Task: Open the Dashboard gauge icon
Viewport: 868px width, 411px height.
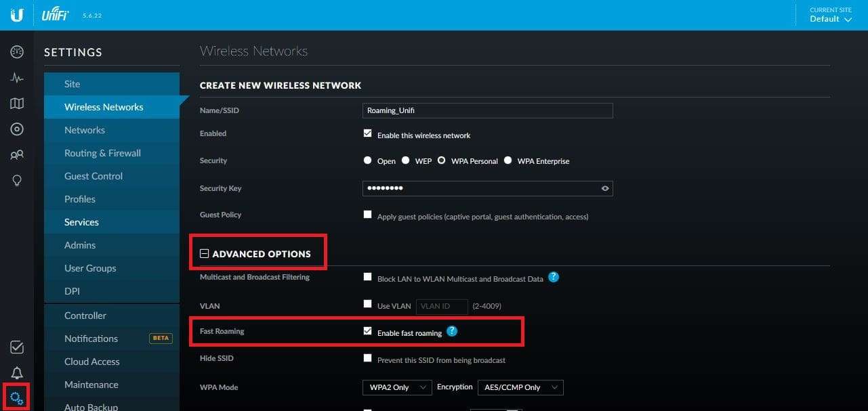Action: 16,51
